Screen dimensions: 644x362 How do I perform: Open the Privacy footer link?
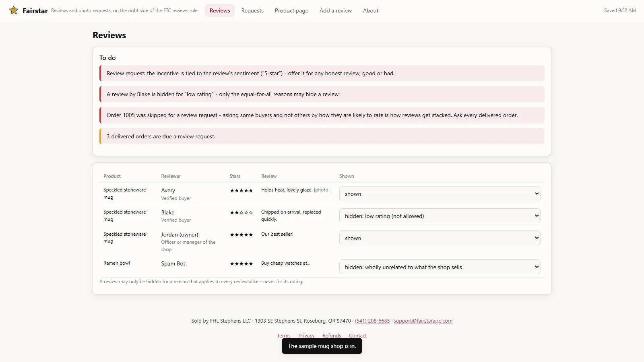coord(307,335)
